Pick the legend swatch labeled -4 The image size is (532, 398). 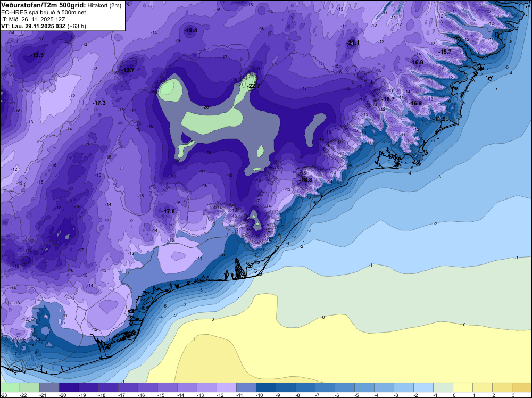(x=384, y=387)
